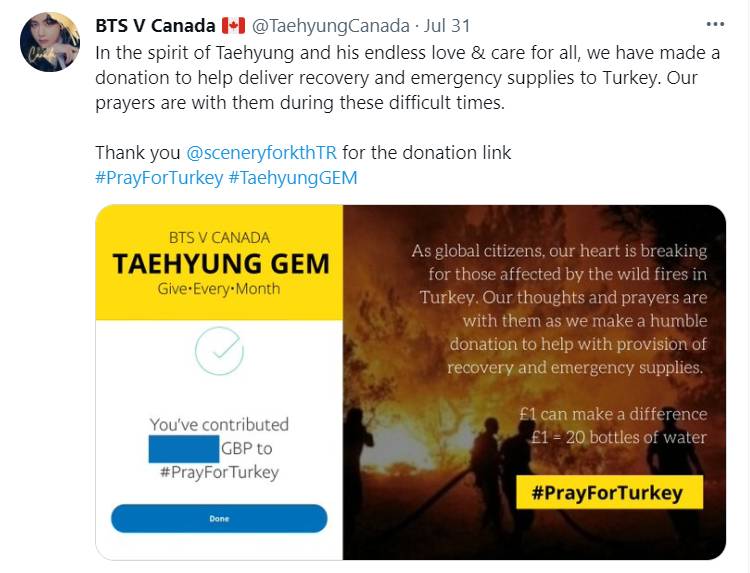Screen dimensions: 750x573
Task: Click the small BTS V CANADA label in image
Action: pos(220,237)
